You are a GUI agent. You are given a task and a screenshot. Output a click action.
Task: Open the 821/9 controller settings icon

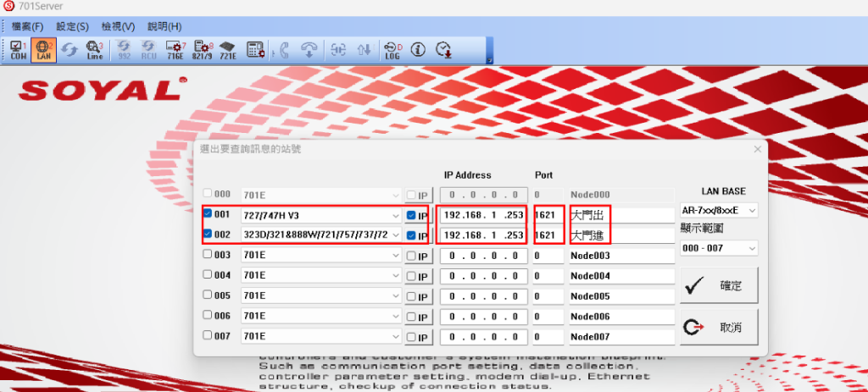pos(202,50)
